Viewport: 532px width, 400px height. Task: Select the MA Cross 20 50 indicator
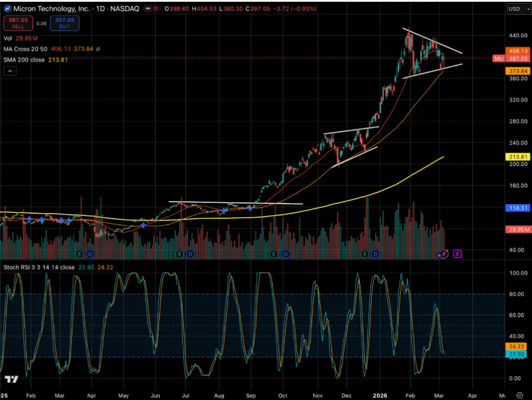pyautogui.click(x=24, y=49)
